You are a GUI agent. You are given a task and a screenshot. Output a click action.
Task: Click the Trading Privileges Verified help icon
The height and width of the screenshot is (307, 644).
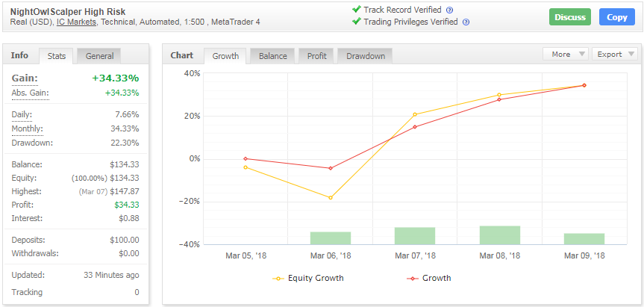pyautogui.click(x=466, y=22)
